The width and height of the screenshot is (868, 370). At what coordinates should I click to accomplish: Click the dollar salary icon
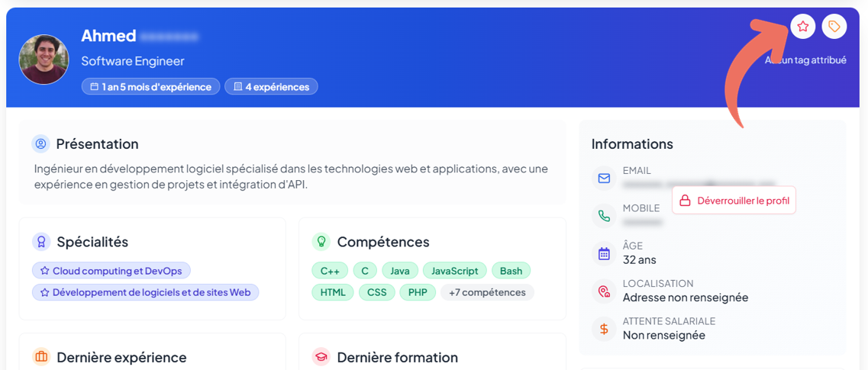pyautogui.click(x=604, y=329)
